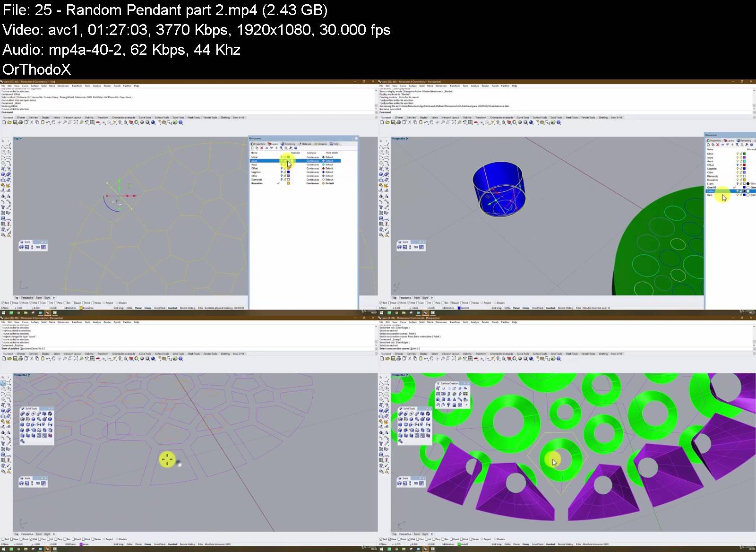Viewport: 756px width, 552px height.
Task: Click select arrow tool in top-left side toolbar
Action: [x=3, y=141]
